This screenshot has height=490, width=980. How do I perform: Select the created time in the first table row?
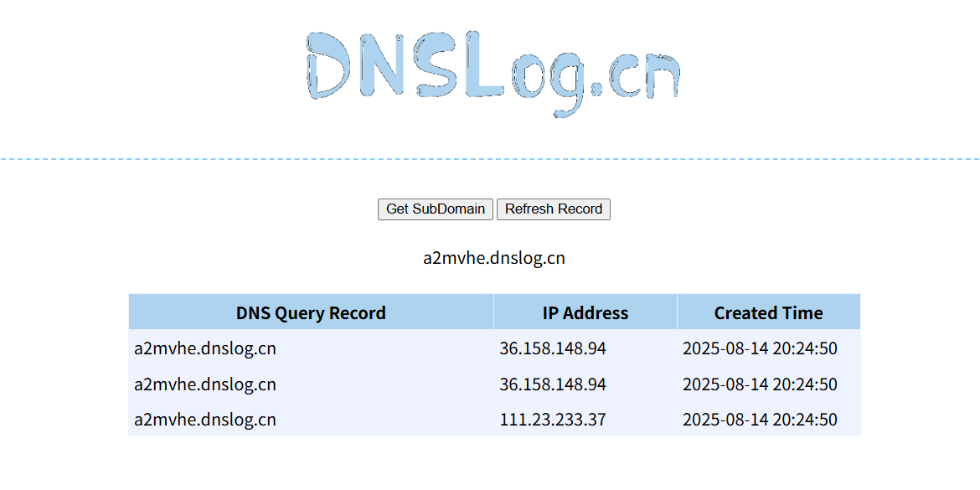pyautogui.click(x=760, y=348)
